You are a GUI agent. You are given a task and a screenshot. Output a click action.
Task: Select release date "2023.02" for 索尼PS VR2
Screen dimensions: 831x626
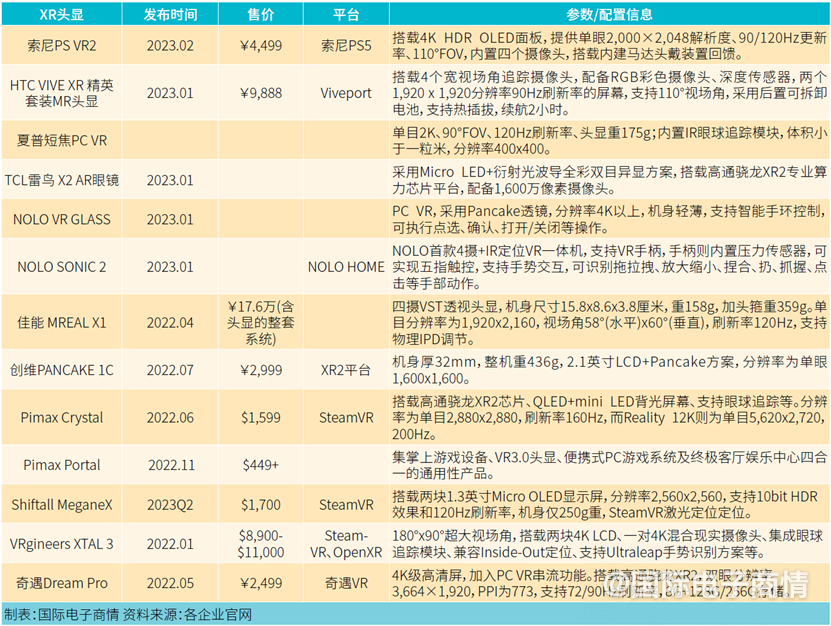pyautogui.click(x=170, y=46)
